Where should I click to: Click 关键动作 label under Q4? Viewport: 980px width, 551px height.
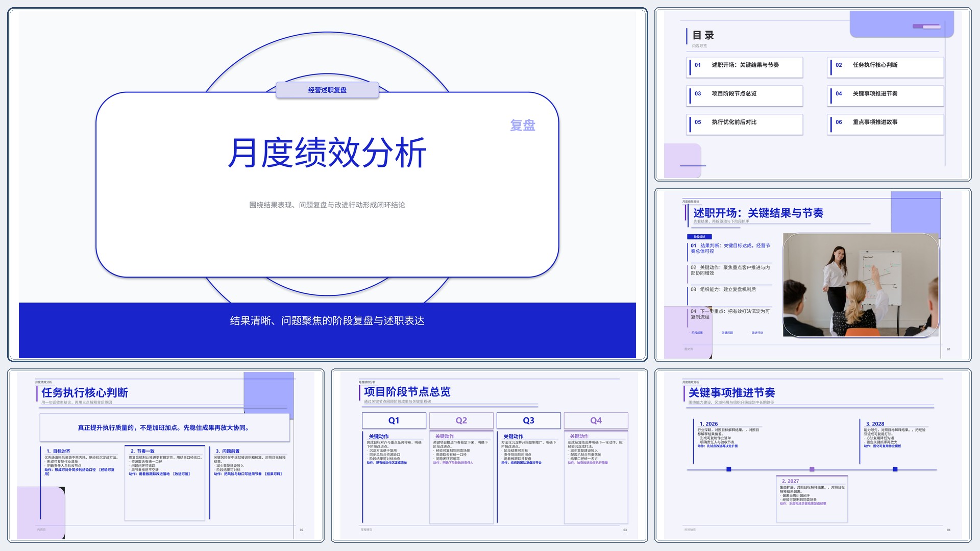click(x=579, y=436)
